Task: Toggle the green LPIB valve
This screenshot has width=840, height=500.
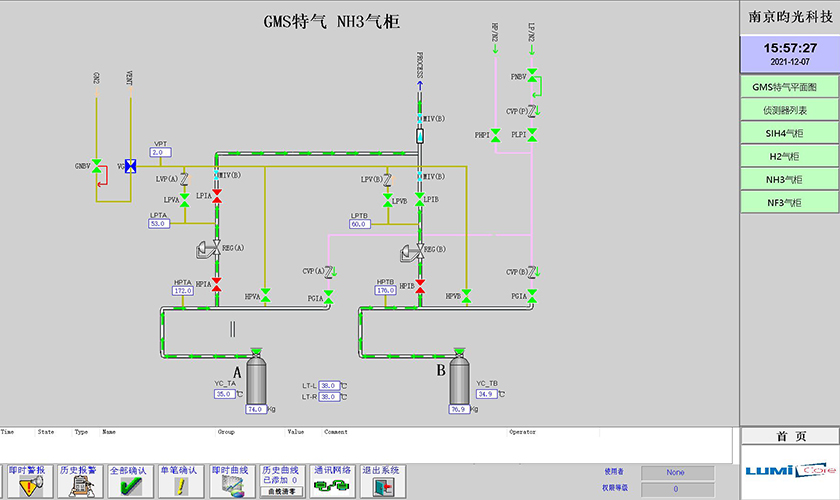Action: tap(419, 199)
